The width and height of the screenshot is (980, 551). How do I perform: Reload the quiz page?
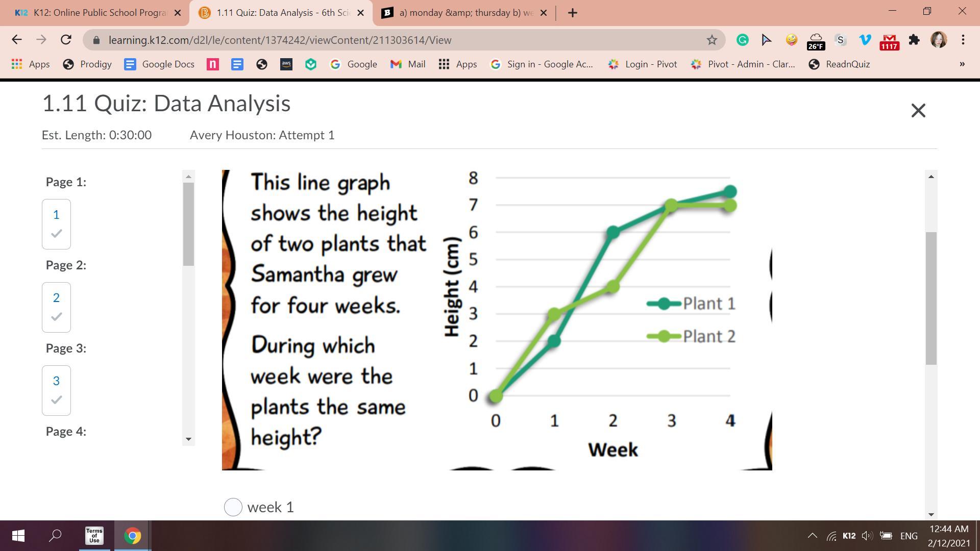pos(66,40)
